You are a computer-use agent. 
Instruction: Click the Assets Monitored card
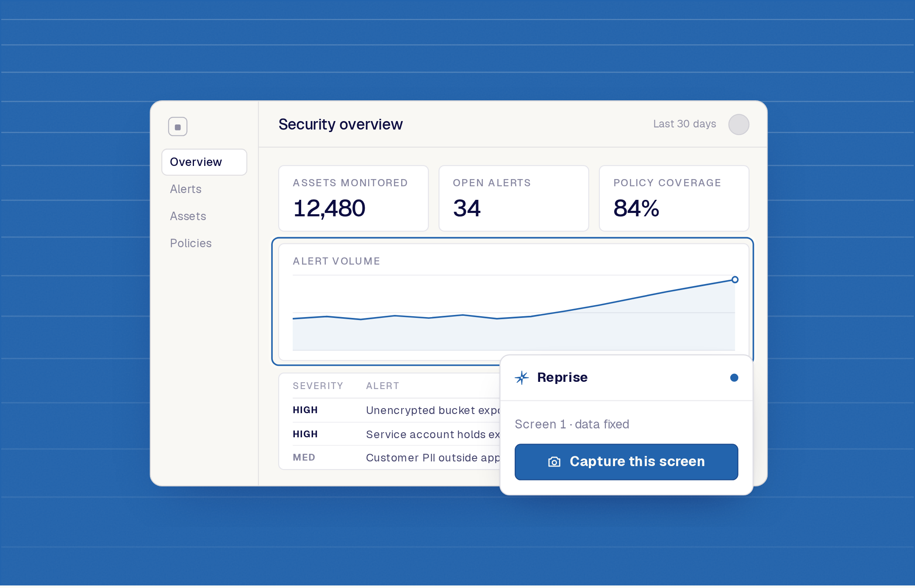click(x=353, y=199)
